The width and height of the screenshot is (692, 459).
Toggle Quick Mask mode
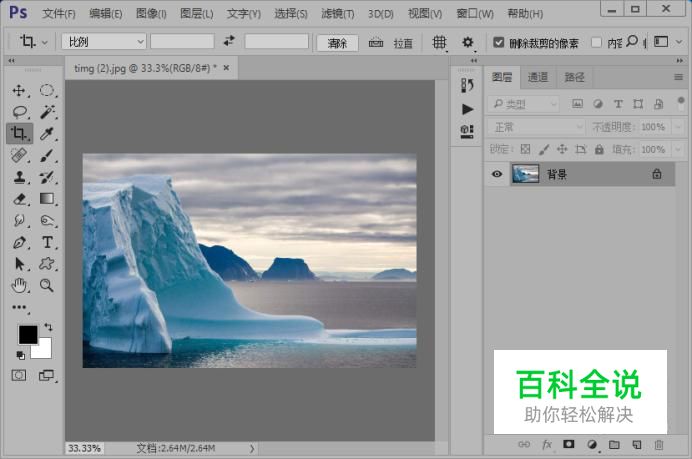coord(19,375)
